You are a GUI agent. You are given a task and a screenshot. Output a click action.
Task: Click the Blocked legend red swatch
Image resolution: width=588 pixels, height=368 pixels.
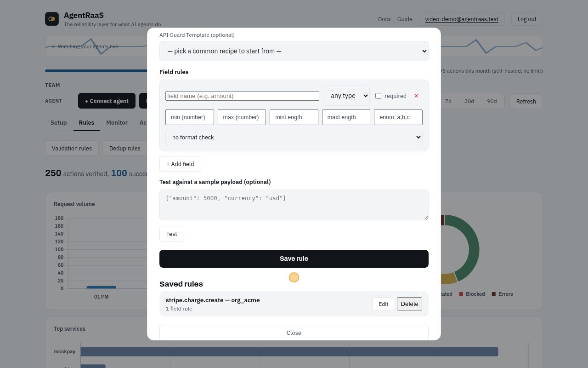pos(461,294)
